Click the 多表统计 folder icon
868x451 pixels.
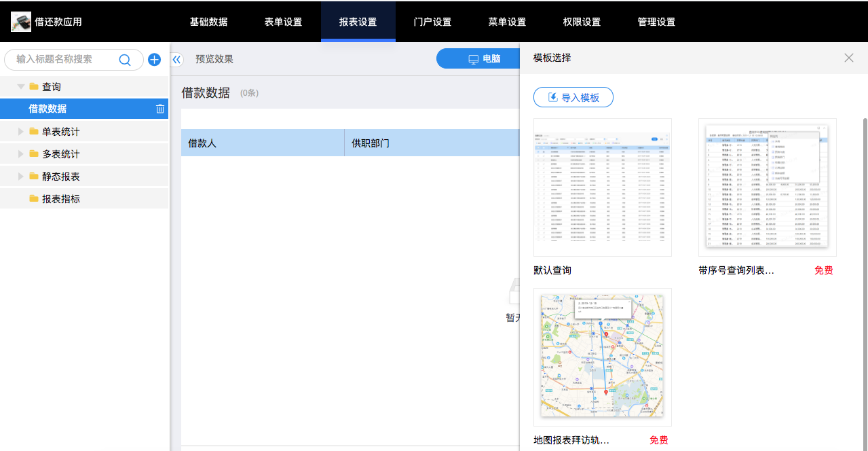(x=34, y=154)
